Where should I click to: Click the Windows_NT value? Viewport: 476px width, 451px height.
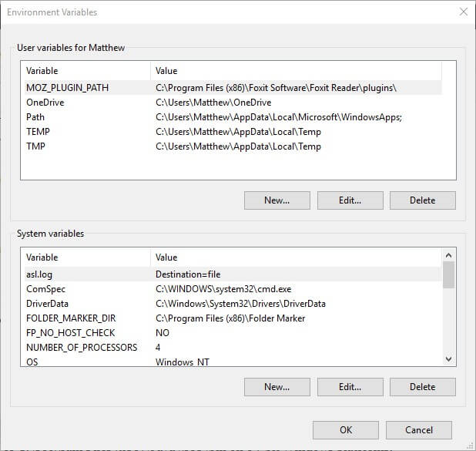coord(182,362)
